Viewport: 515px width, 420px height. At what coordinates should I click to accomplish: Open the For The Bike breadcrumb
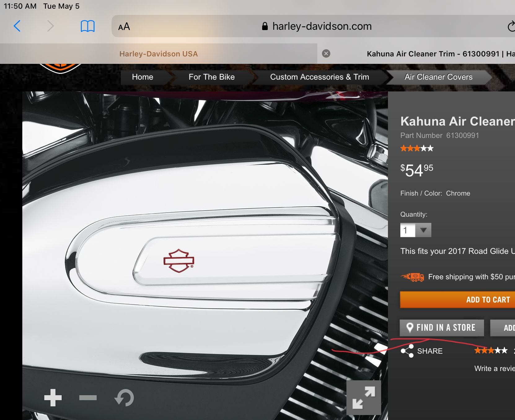point(212,77)
